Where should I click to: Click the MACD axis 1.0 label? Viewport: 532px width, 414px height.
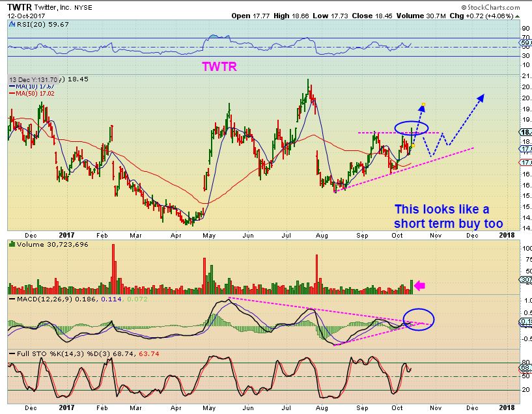(527, 301)
